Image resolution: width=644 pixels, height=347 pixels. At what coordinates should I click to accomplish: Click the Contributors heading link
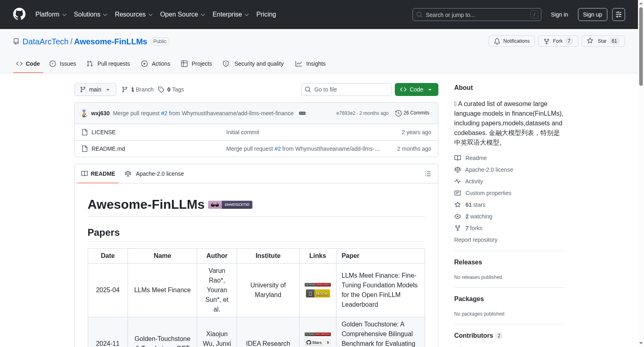click(x=478, y=335)
